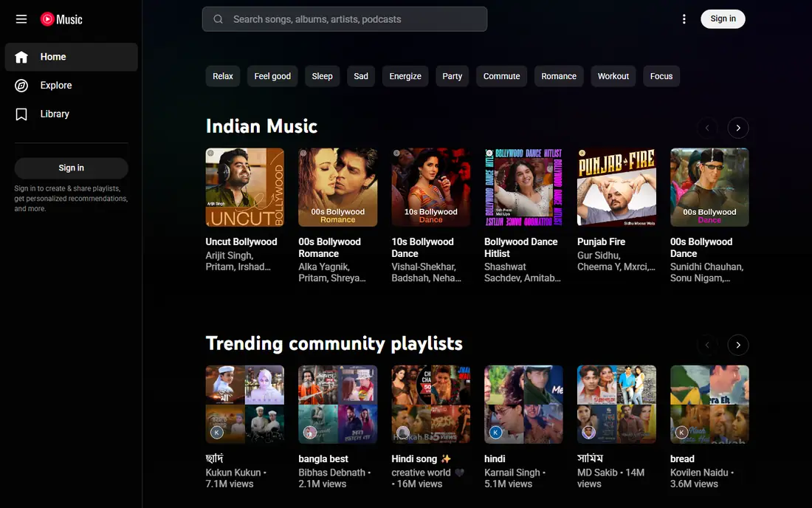Go to Home in sidebar

coord(72,57)
